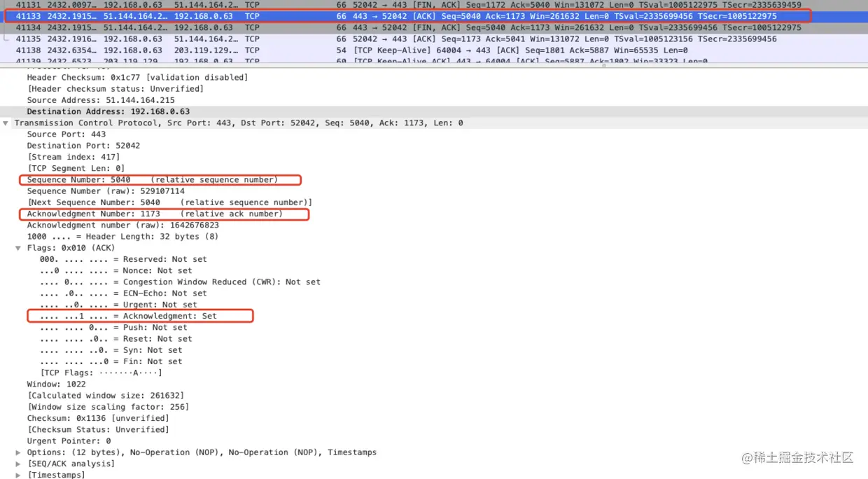
Task: Select highlighted packet 41133 row
Action: pos(434,16)
